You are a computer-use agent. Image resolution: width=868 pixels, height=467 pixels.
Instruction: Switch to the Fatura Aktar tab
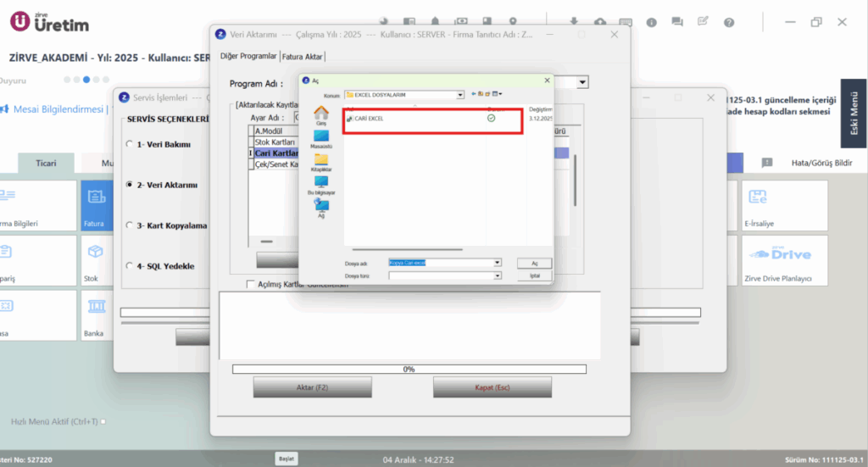(x=303, y=57)
